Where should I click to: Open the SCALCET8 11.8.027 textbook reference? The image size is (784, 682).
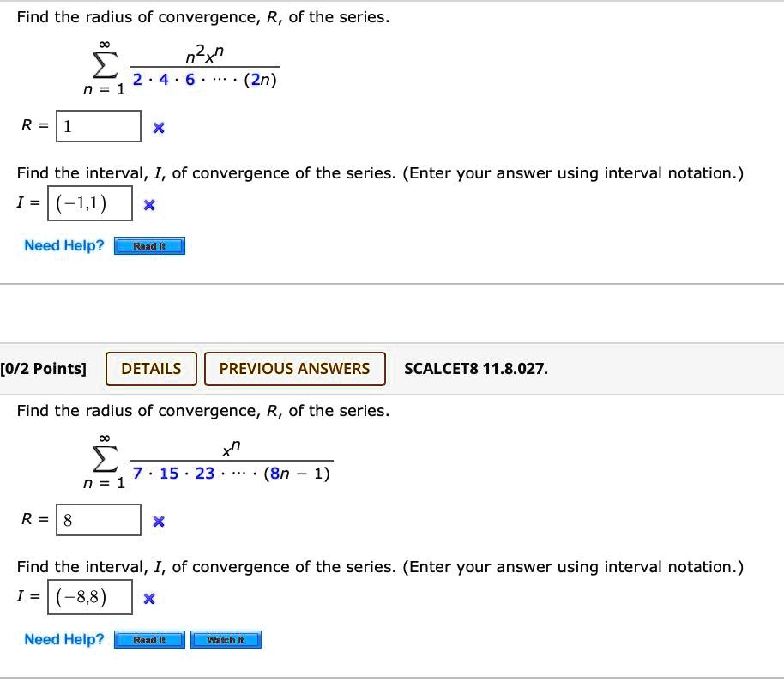click(474, 369)
